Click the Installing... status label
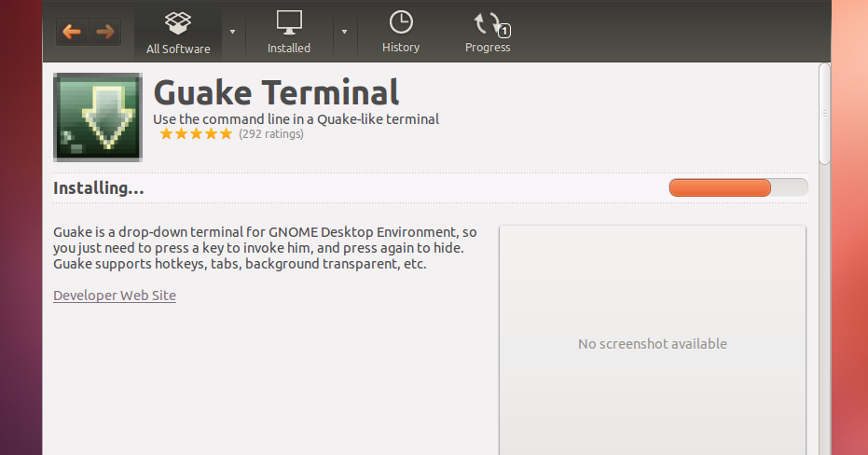Screen dimensions: 868x455 coord(99,188)
